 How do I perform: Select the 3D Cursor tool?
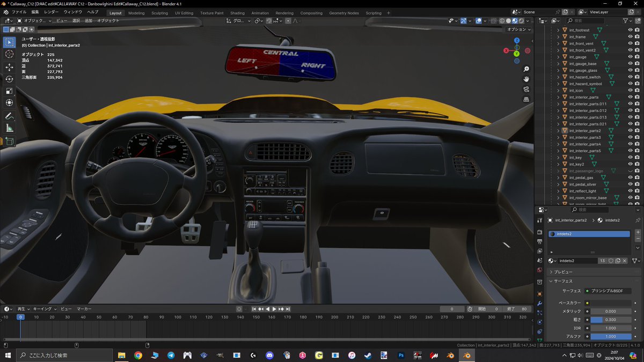(x=10, y=54)
